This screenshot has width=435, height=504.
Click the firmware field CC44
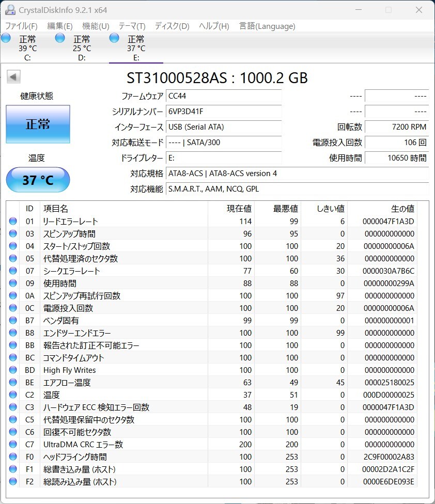click(224, 96)
